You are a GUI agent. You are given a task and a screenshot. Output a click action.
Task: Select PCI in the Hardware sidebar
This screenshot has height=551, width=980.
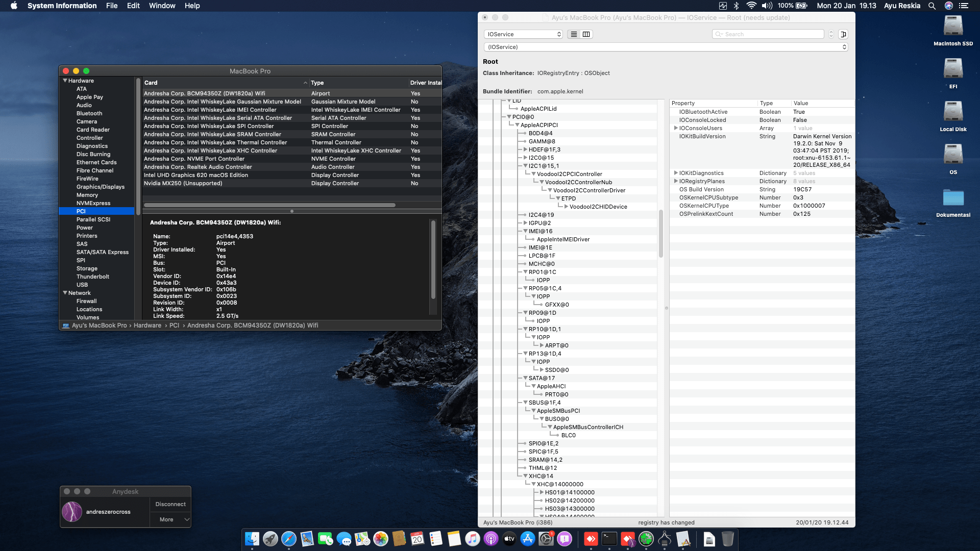click(81, 211)
